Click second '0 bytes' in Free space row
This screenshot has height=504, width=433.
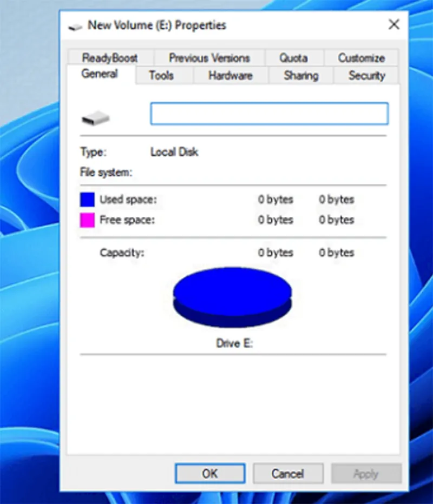click(337, 220)
